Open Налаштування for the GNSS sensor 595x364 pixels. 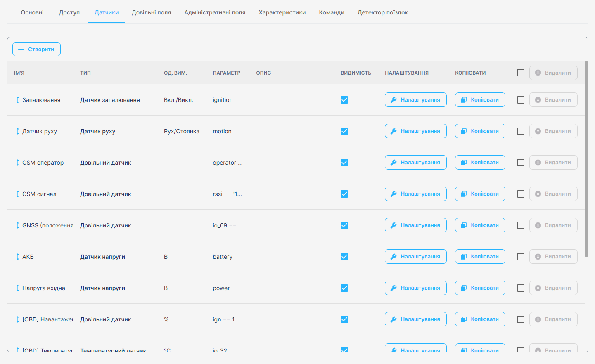point(415,225)
